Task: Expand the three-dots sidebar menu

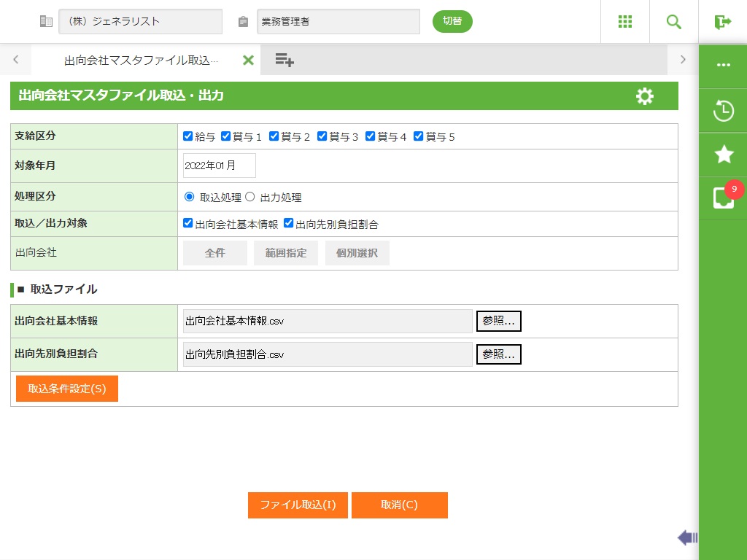Action: pyautogui.click(x=723, y=65)
